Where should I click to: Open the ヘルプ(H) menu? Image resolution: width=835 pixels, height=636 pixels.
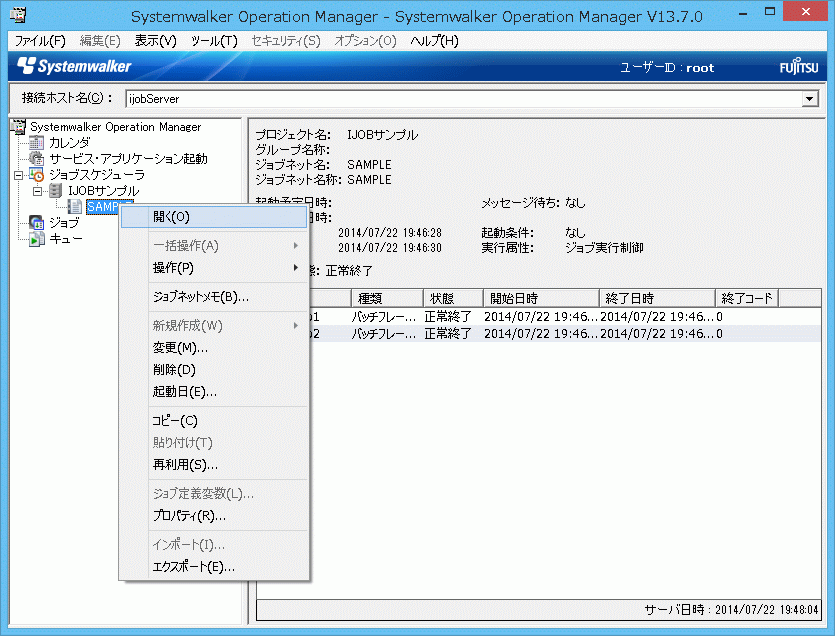coord(435,41)
